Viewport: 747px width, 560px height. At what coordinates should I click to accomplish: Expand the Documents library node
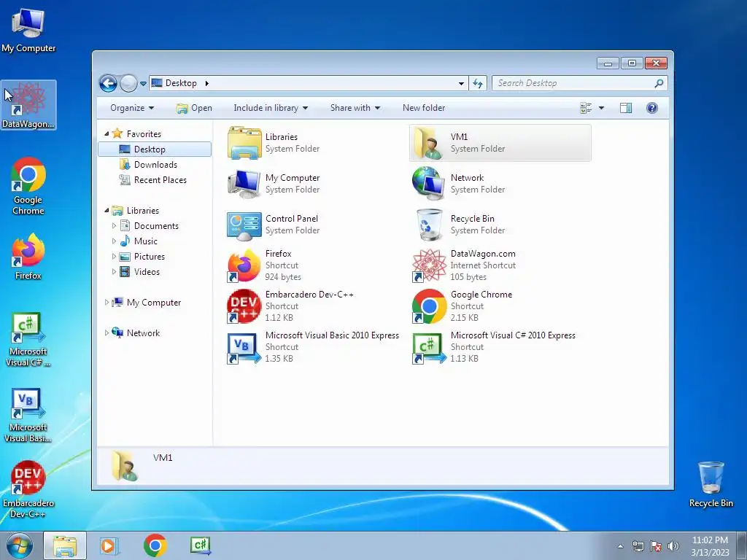click(x=114, y=226)
